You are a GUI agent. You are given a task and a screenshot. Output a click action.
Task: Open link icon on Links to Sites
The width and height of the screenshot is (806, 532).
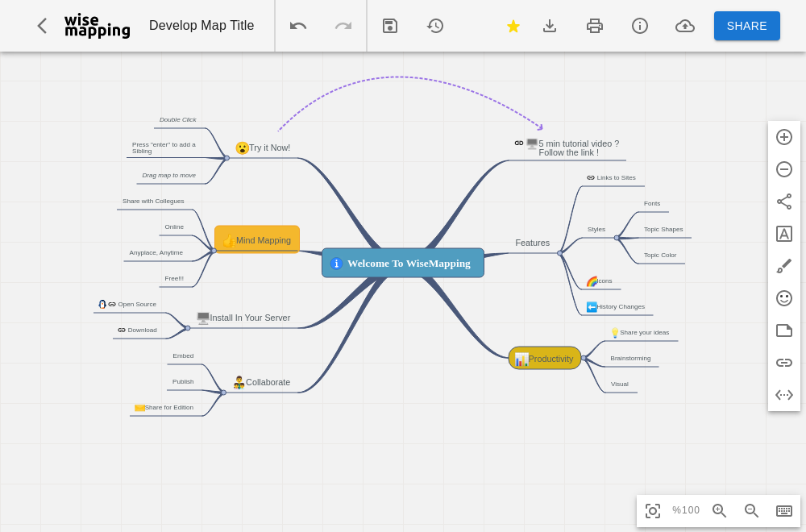[x=591, y=178]
